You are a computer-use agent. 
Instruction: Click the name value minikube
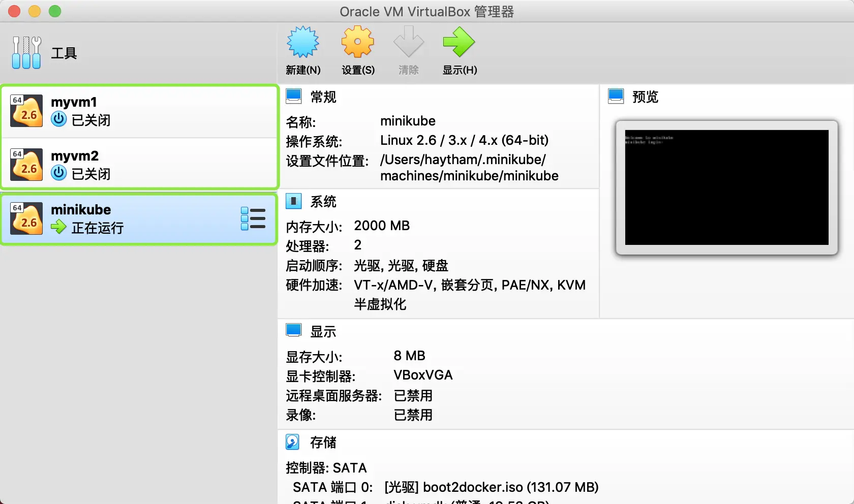tap(408, 121)
